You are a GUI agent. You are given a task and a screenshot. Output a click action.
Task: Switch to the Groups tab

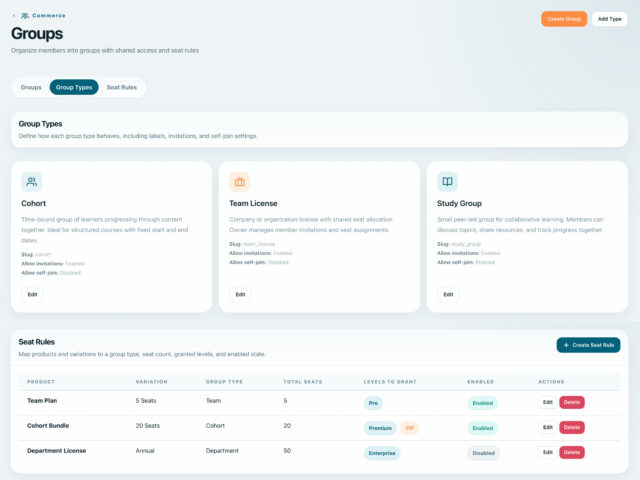(x=31, y=87)
